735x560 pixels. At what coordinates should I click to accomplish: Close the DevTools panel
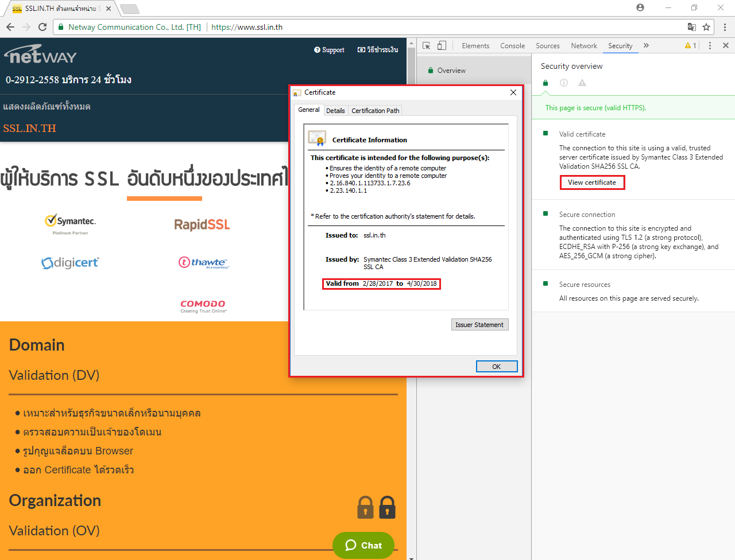[x=725, y=46]
